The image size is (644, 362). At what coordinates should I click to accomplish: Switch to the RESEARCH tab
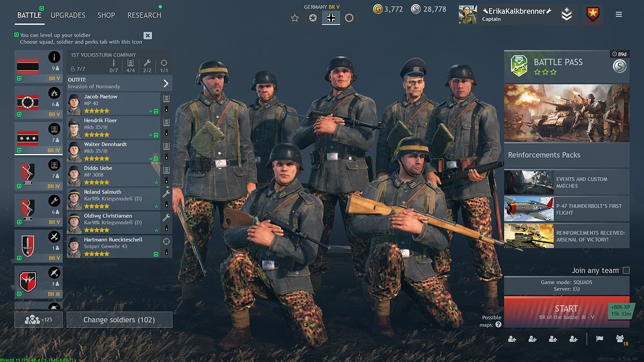coord(144,15)
